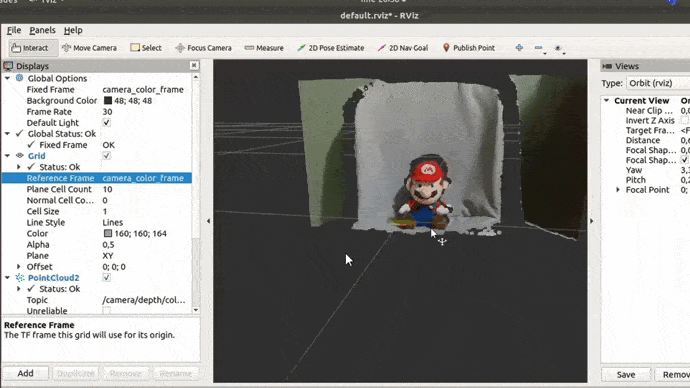Choose the Publish Point tool
690x388 pixels.
click(x=469, y=48)
